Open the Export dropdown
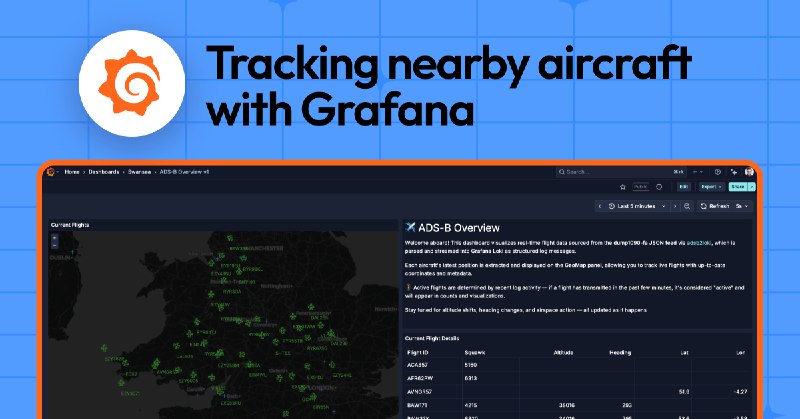The width and height of the screenshot is (800, 419). click(x=711, y=187)
